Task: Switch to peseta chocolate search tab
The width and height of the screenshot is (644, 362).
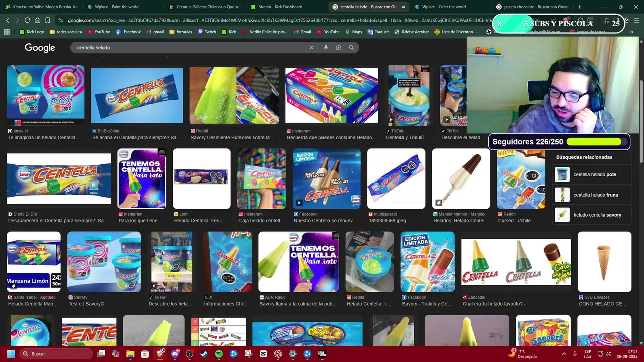Action: (x=532, y=7)
